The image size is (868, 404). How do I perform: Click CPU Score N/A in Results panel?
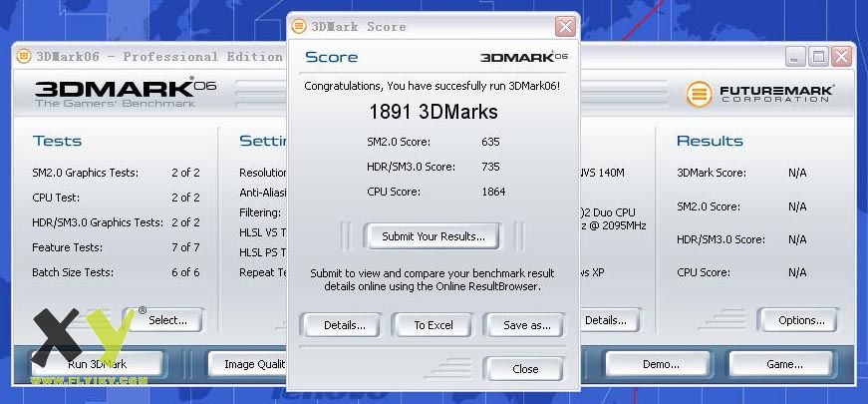click(x=797, y=272)
